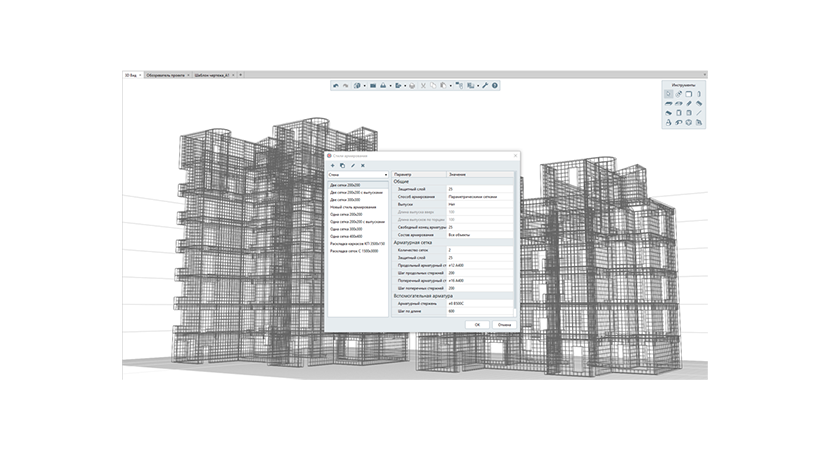Add a new reinforcement style with the plus icon
The image size is (830, 450).
[x=332, y=166]
